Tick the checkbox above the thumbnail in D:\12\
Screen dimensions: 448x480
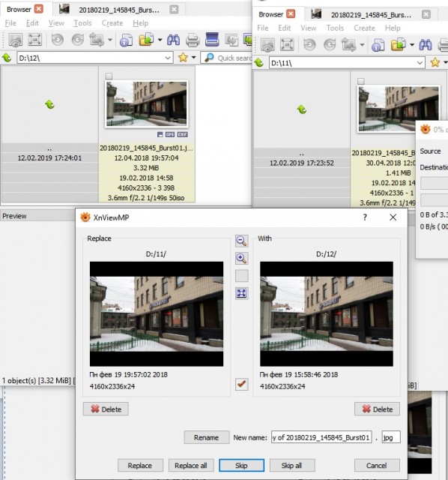(x=109, y=76)
